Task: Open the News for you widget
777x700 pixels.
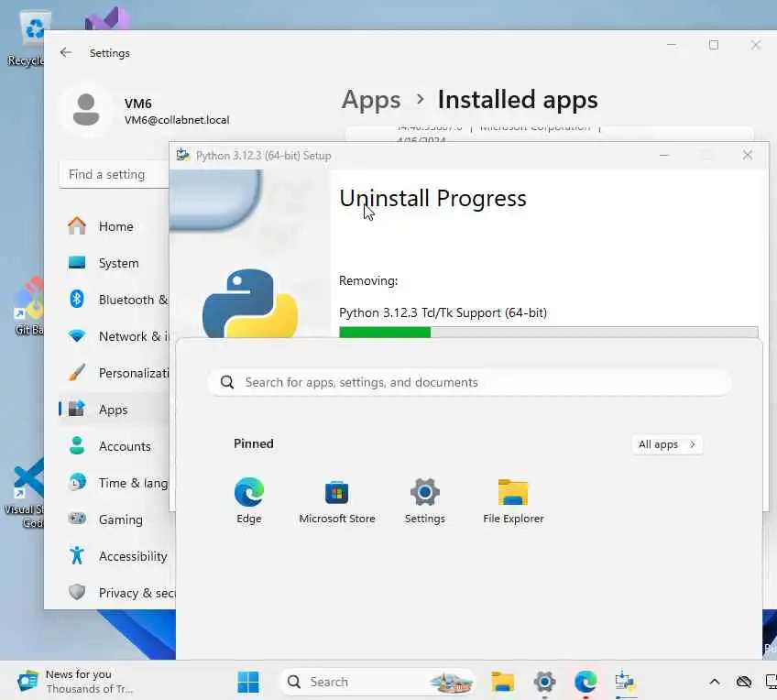Action: tap(74, 682)
